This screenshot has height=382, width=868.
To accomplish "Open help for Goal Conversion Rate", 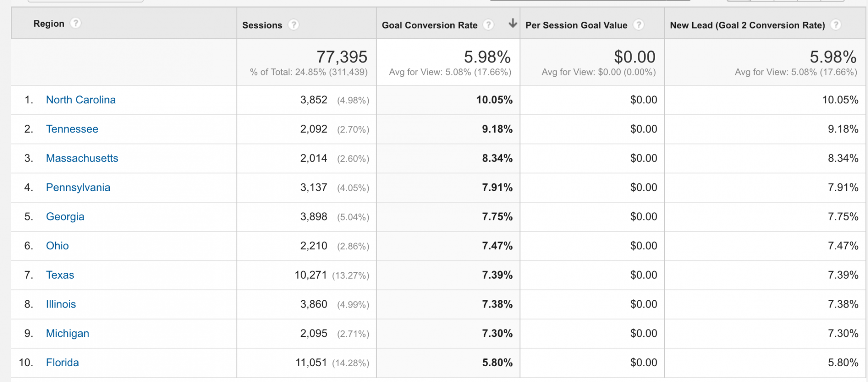I will click(x=488, y=25).
